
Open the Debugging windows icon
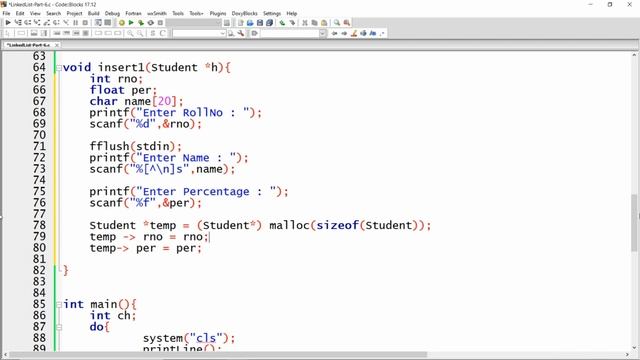click(98, 23)
